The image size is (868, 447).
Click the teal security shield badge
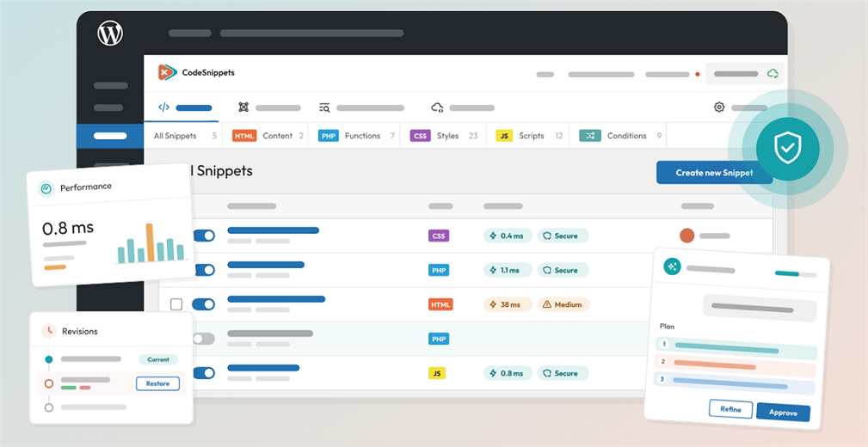point(788,149)
